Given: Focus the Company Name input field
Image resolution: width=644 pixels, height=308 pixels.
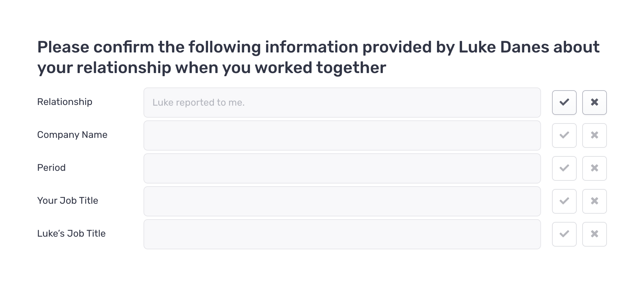Looking at the screenshot, I should (x=342, y=135).
